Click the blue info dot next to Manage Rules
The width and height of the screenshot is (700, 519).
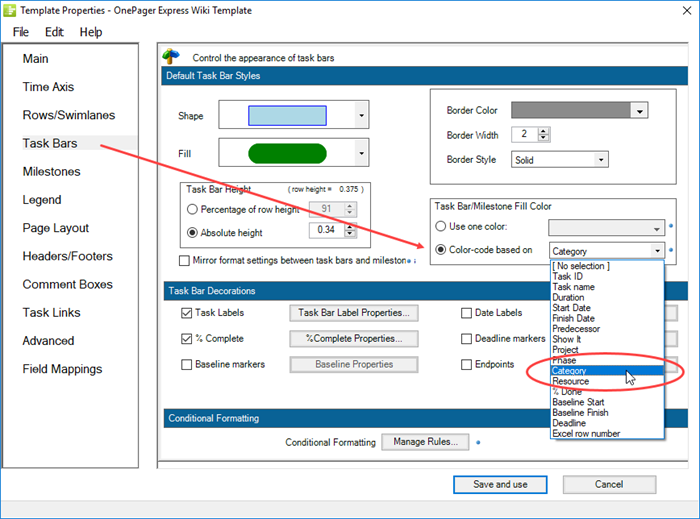click(479, 441)
